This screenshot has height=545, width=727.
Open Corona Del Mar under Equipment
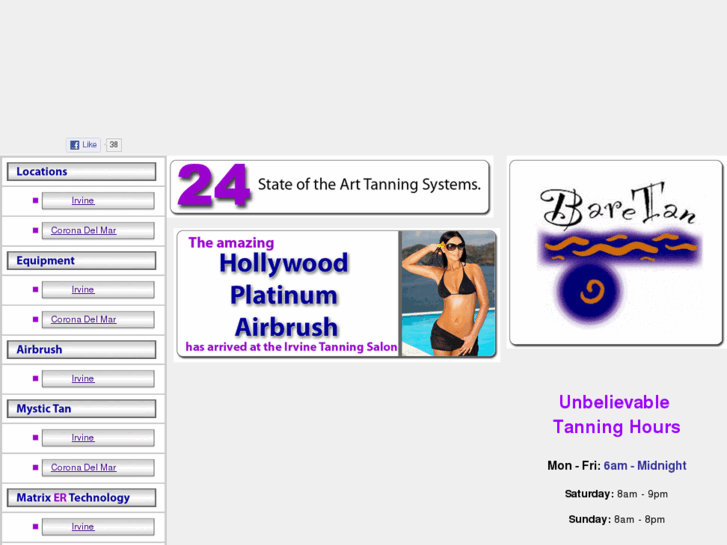(83, 319)
